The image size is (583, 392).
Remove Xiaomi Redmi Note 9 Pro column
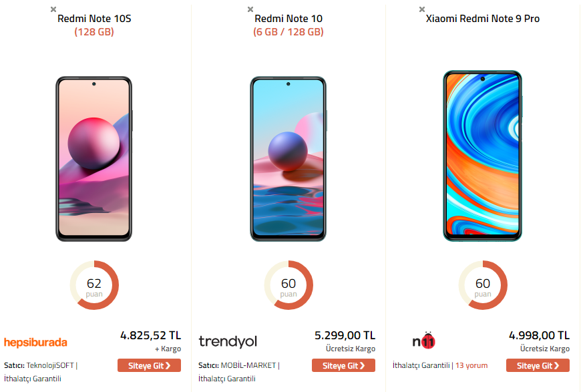tap(422, 9)
